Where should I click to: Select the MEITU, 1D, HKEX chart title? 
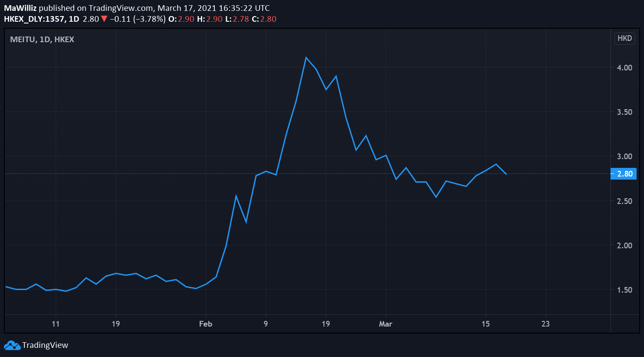(x=42, y=40)
